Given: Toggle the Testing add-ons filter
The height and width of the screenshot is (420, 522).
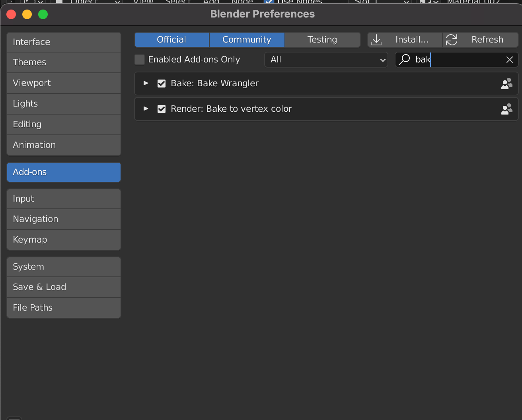Looking at the screenshot, I should click(x=322, y=40).
